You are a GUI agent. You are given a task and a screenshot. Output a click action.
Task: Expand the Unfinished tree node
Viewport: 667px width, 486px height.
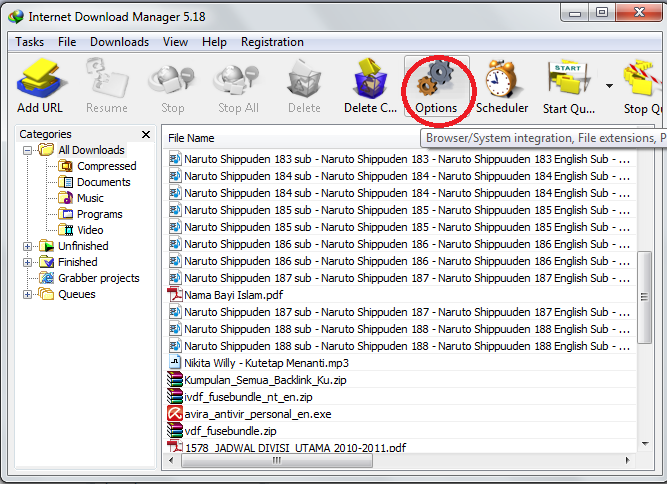28,246
